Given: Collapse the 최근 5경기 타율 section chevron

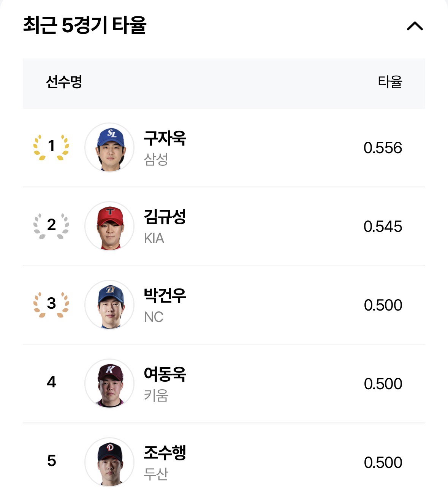Looking at the screenshot, I should click(x=415, y=26).
